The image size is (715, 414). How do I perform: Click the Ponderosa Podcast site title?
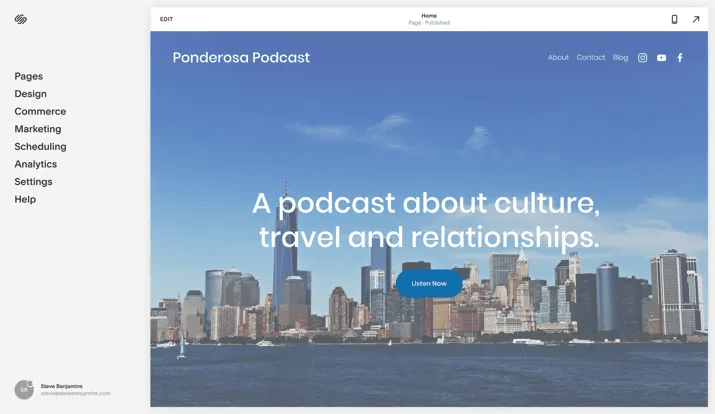coord(241,58)
